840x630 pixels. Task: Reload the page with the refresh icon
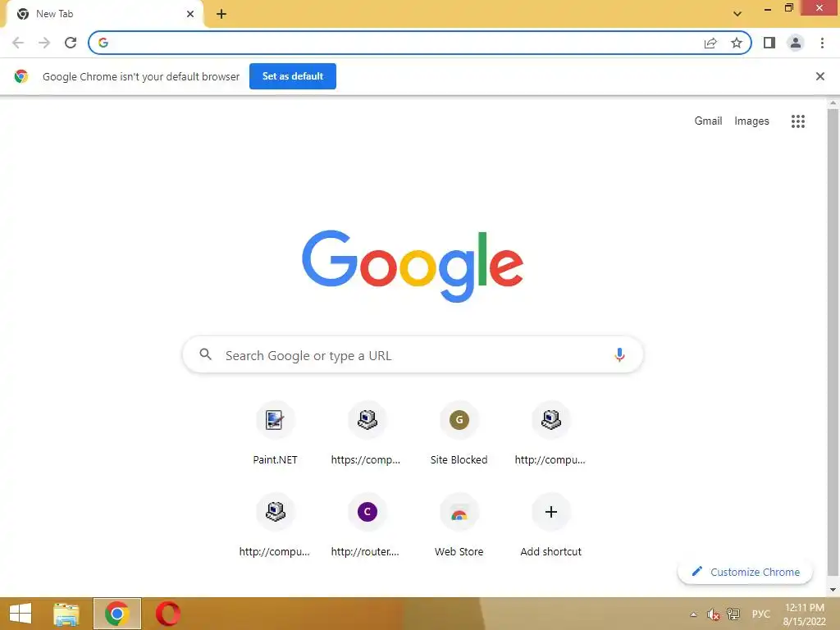point(71,43)
